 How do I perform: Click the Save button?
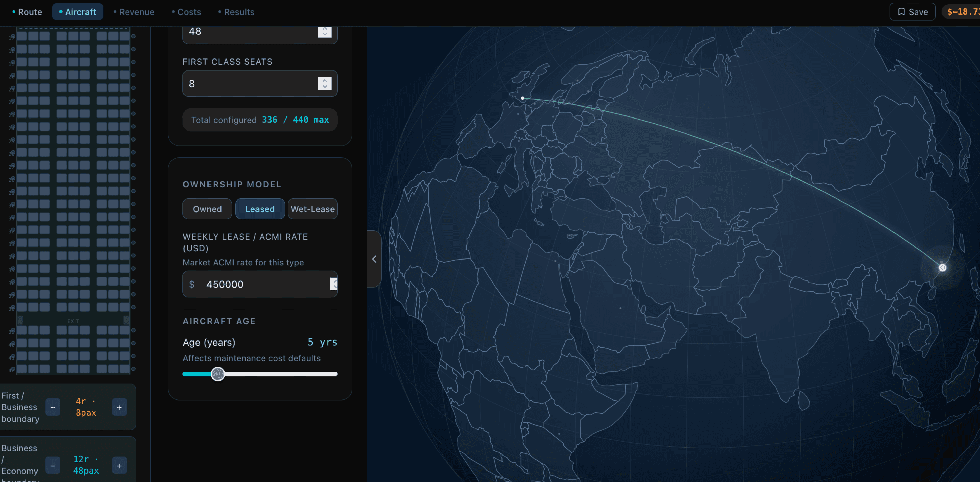912,12
